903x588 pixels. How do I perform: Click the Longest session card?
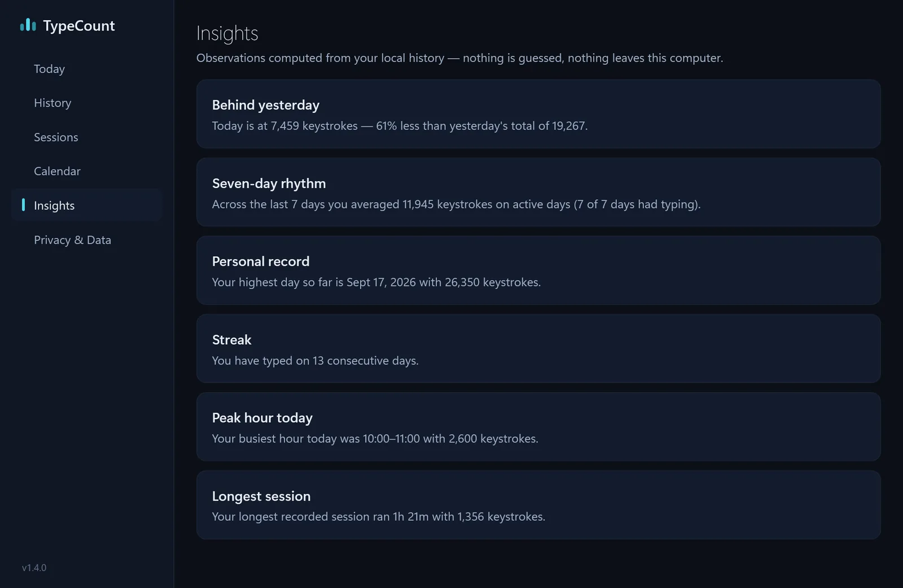tap(538, 505)
